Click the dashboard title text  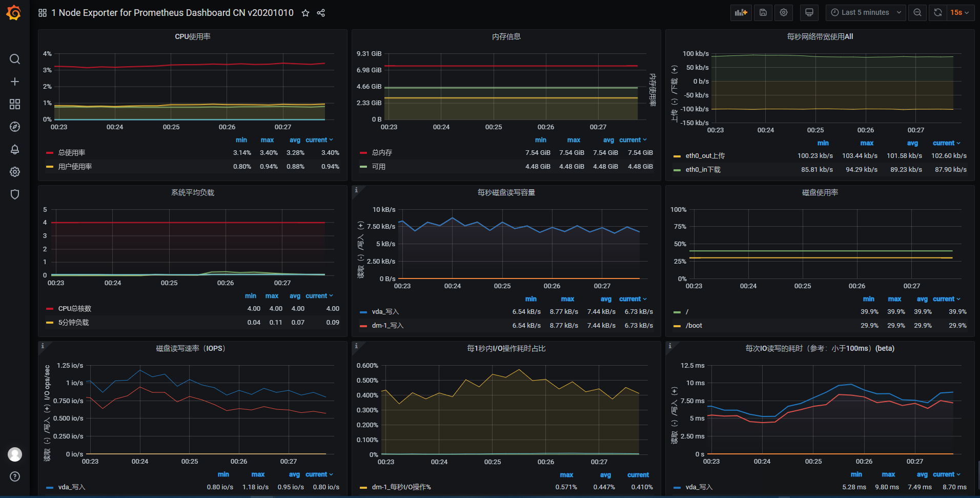point(173,13)
